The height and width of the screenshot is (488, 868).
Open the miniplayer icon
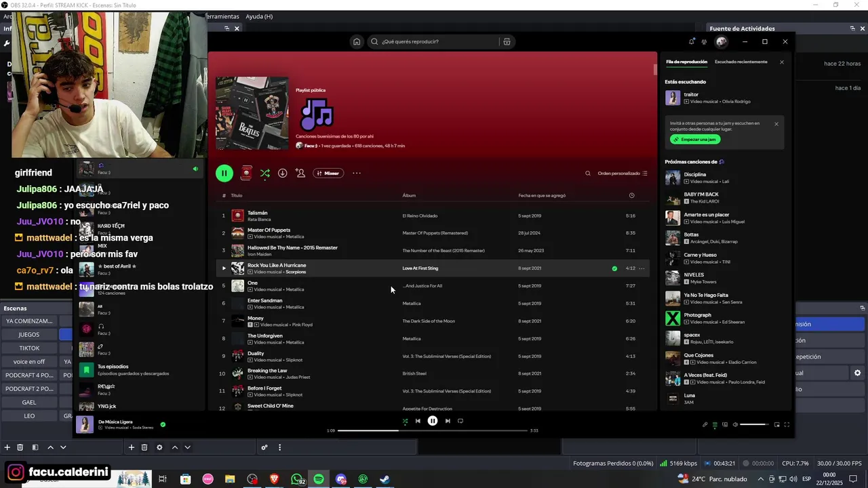click(776, 425)
